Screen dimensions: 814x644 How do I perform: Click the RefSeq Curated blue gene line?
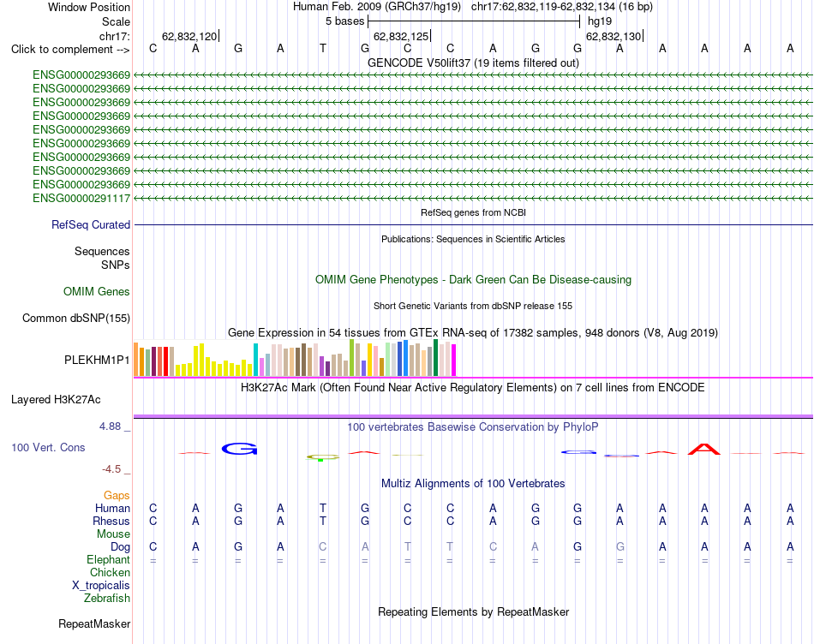[473, 224]
